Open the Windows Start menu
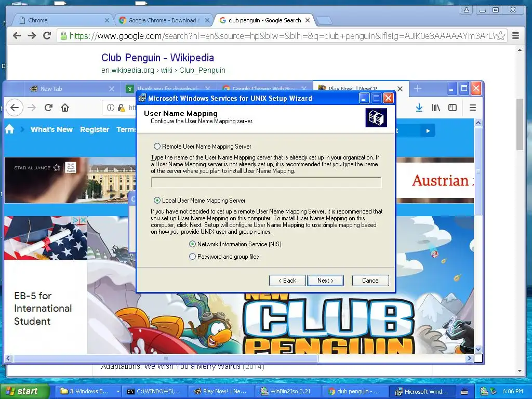The image size is (532, 399). (x=24, y=391)
